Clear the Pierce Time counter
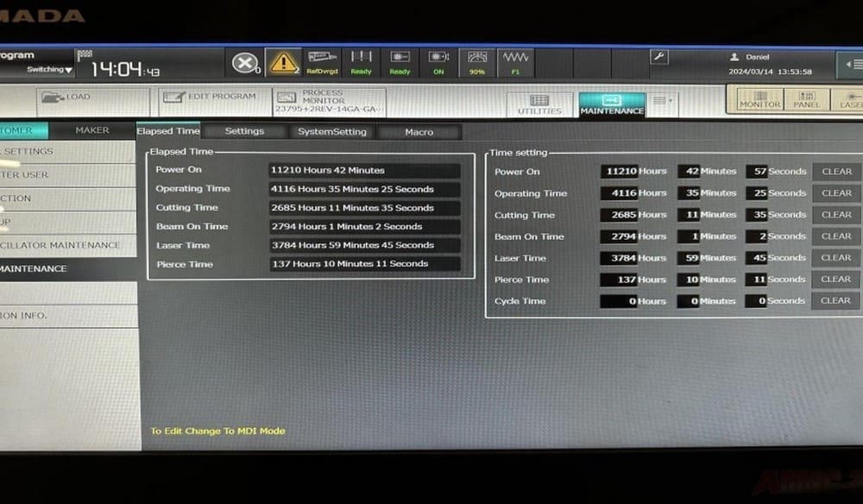Viewport: 863px width, 504px height. [x=835, y=279]
